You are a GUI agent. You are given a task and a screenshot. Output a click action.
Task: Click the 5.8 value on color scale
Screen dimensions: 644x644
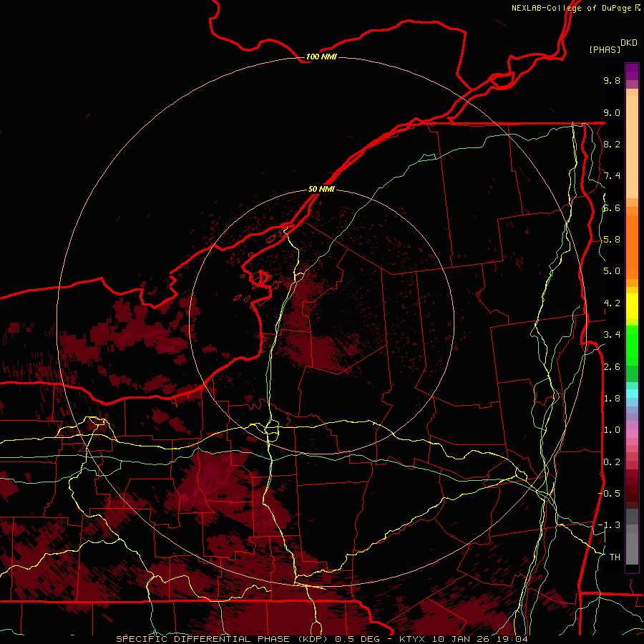tap(612, 240)
